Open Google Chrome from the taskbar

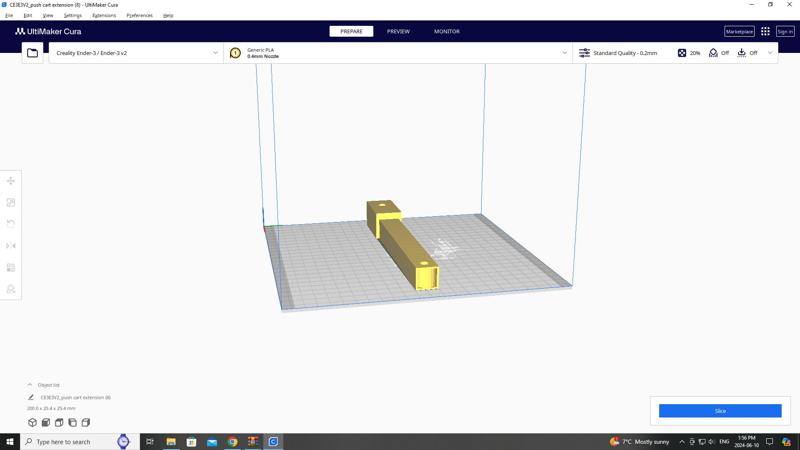pos(233,442)
